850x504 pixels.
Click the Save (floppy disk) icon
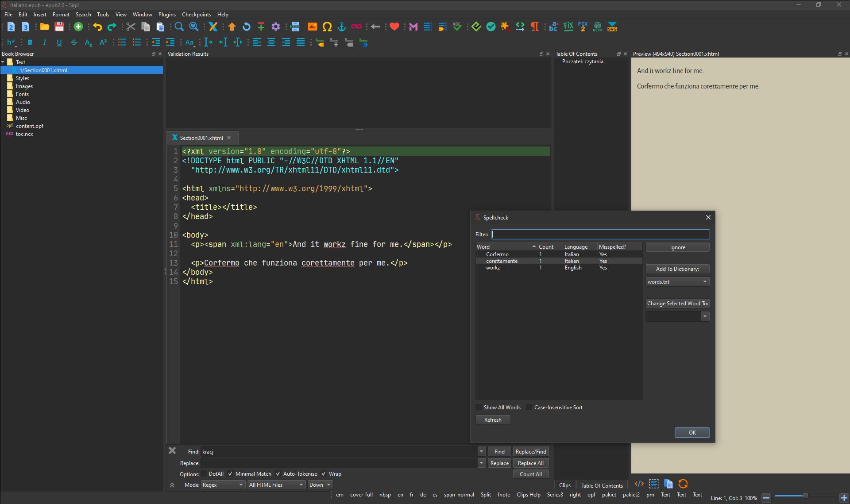pyautogui.click(x=59, y=27)
